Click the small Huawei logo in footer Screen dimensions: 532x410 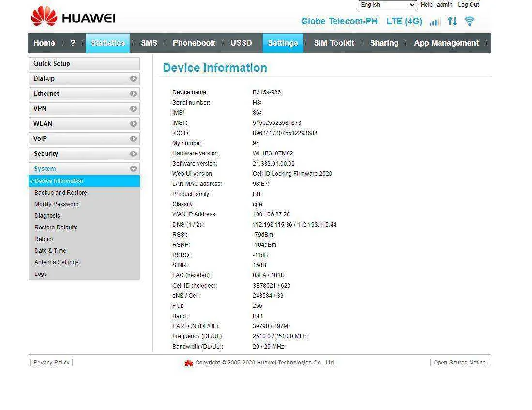tap(189, 363)
